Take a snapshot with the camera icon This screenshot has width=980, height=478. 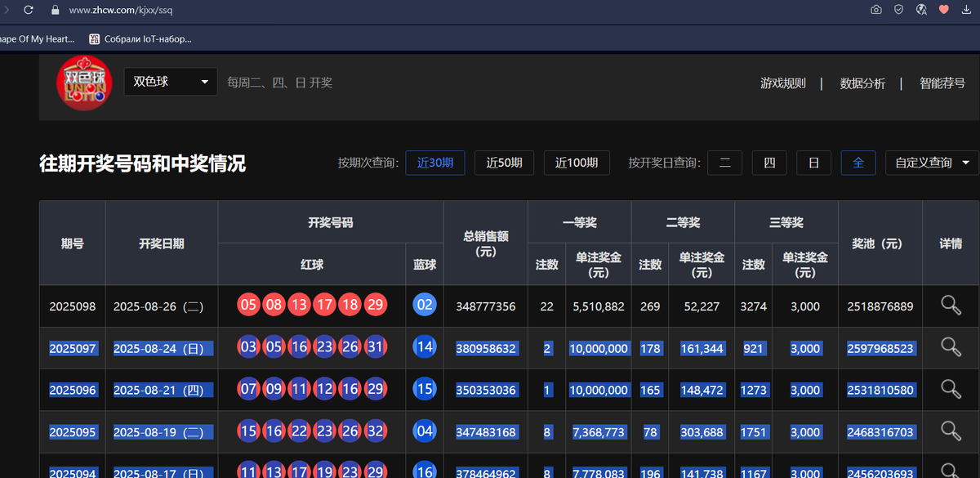coord(875,10)
